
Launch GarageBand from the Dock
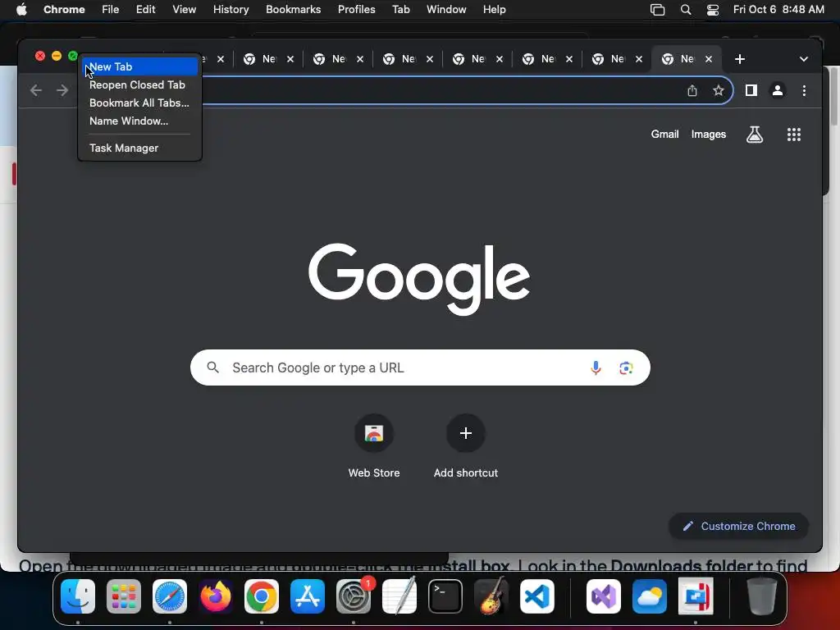point(491,596)
